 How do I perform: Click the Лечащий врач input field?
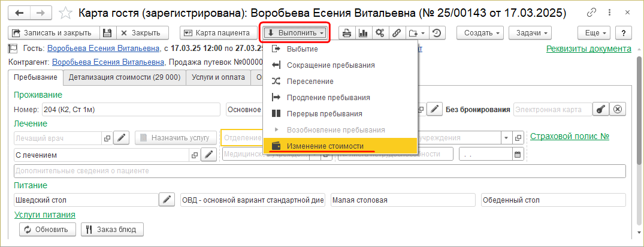point(58,138)
